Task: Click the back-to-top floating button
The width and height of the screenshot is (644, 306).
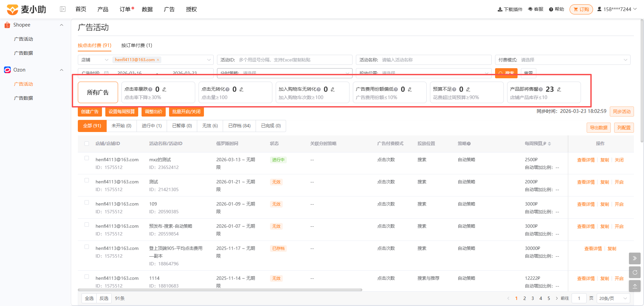Action: (635, 286)
